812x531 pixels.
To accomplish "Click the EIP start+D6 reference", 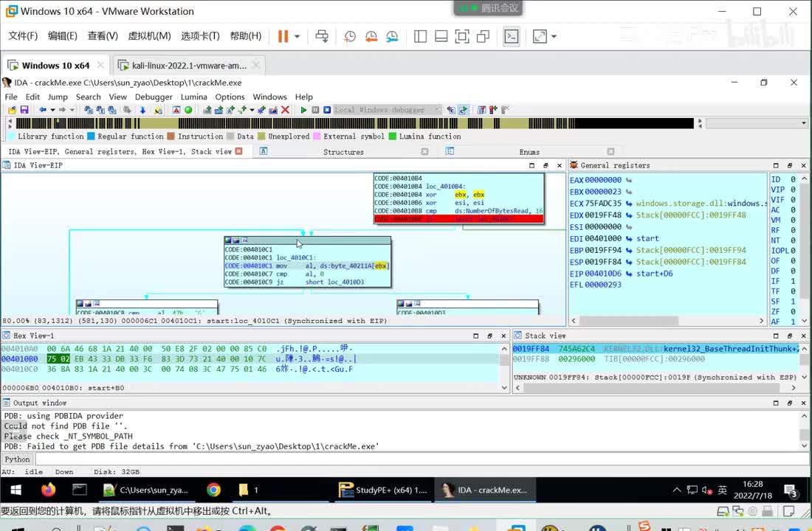I will coord(654,274).
